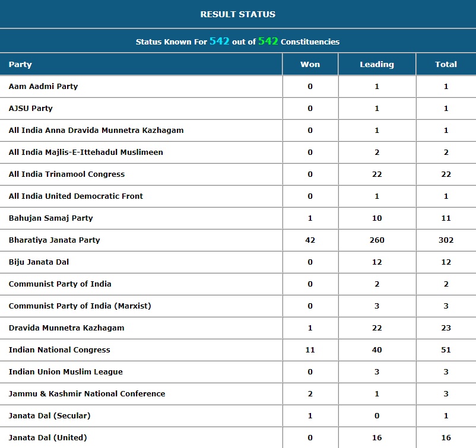This screenshot has width=476, height=448.
Task: Select Biju Janata Dal name
Action: click(x=39, y=262)
